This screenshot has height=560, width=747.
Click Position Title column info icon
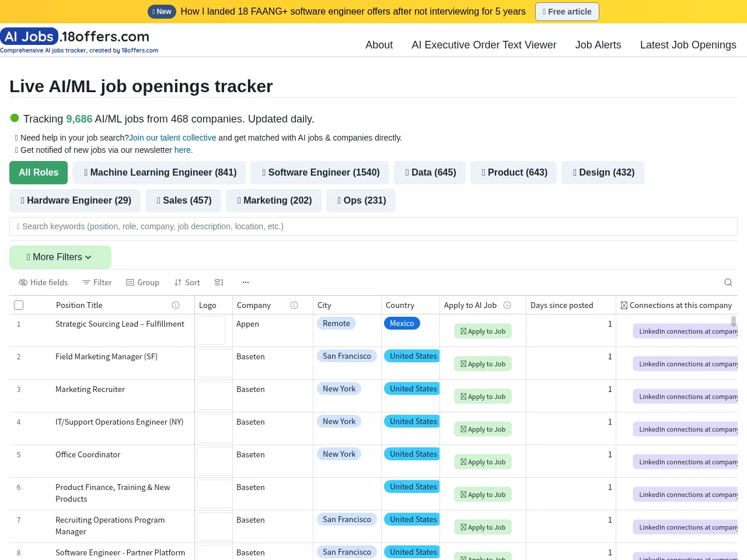176,305
